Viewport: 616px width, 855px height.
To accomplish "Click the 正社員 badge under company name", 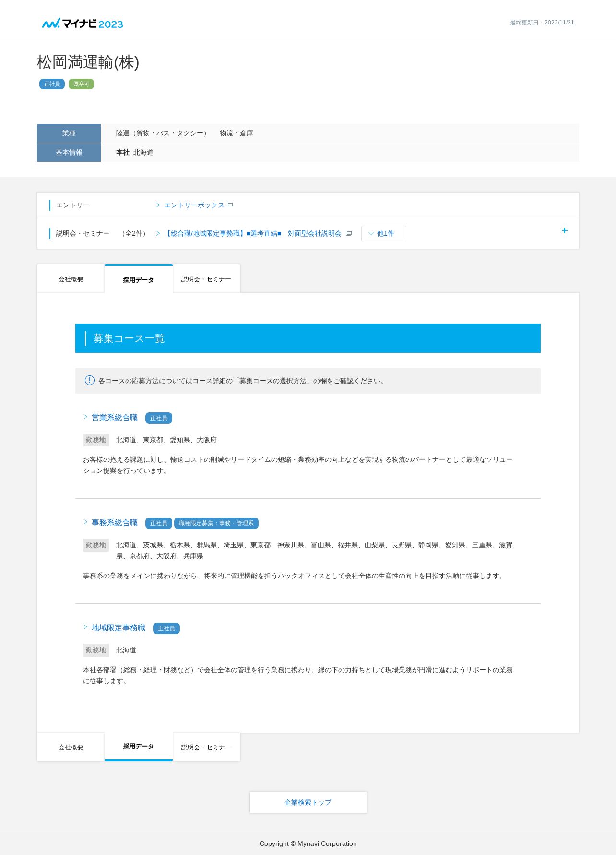I will pyautogui.click(x=52, y=84).
